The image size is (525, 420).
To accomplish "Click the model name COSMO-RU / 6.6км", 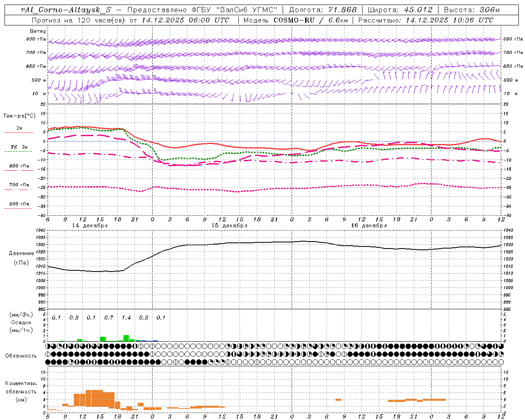I will coord(310,20).
